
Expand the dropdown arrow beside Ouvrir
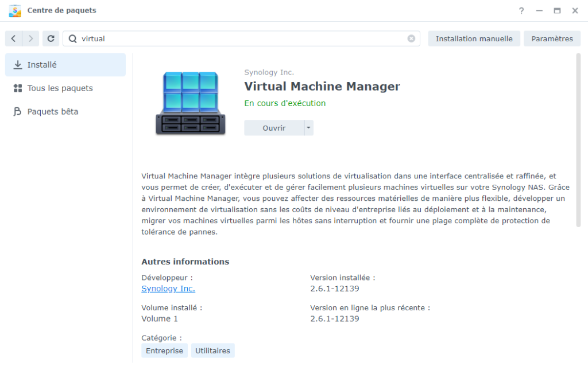[x=309, y=128]
